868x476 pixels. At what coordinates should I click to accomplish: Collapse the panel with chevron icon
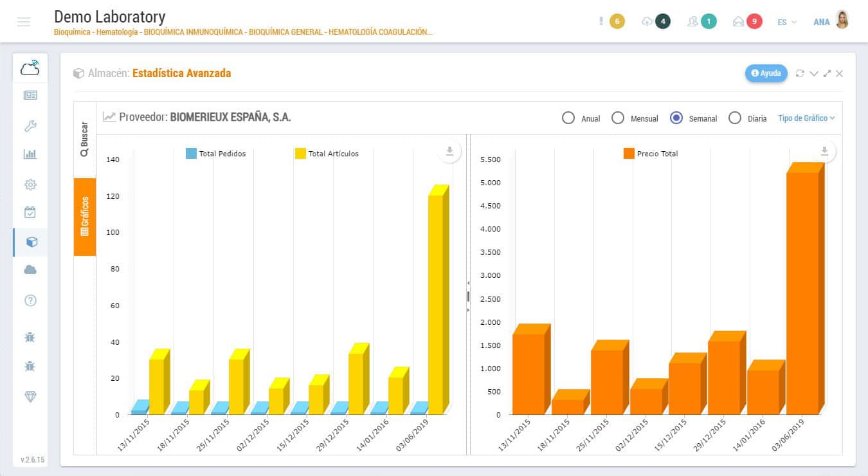814,73
